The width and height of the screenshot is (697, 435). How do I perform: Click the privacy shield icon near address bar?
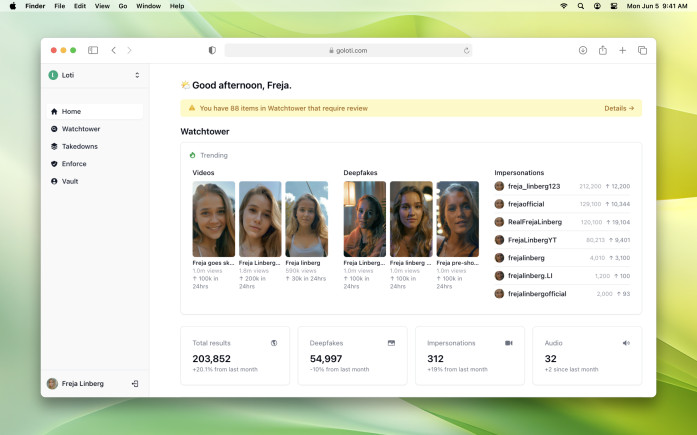[x=212, y=50]
